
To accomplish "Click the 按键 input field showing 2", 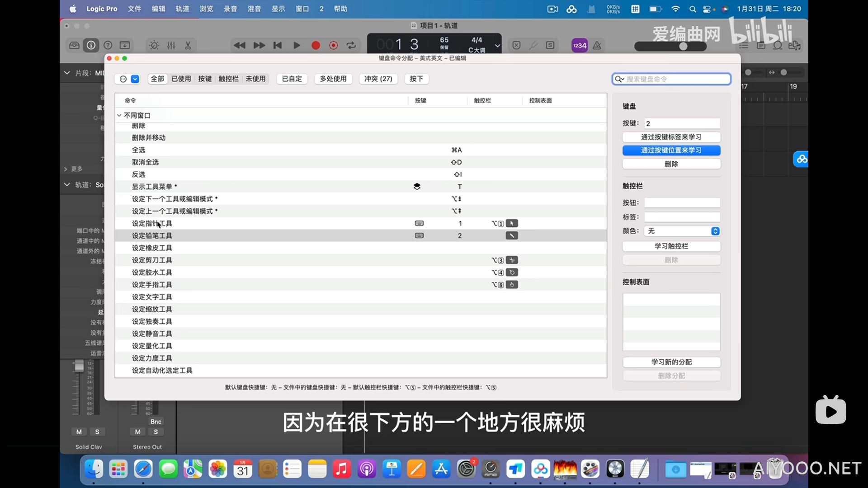I will tap(682, 123).
